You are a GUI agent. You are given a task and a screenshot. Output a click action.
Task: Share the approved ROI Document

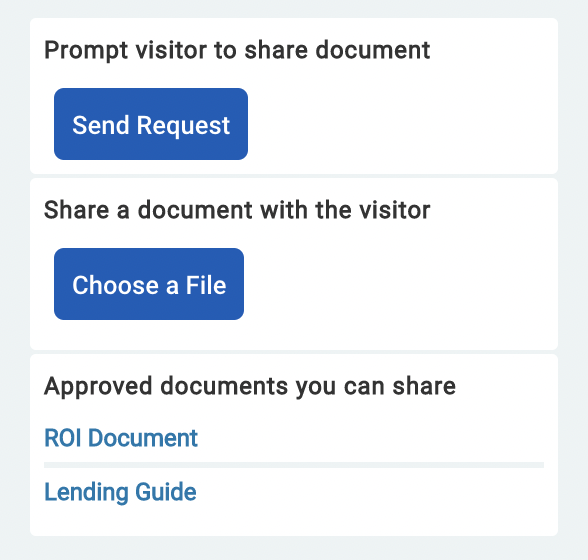121,438
